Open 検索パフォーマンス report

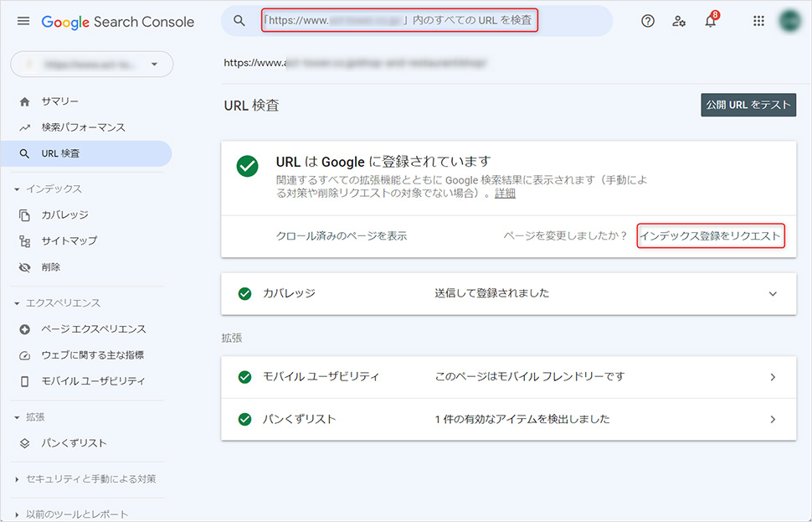(x=84, y=127)
